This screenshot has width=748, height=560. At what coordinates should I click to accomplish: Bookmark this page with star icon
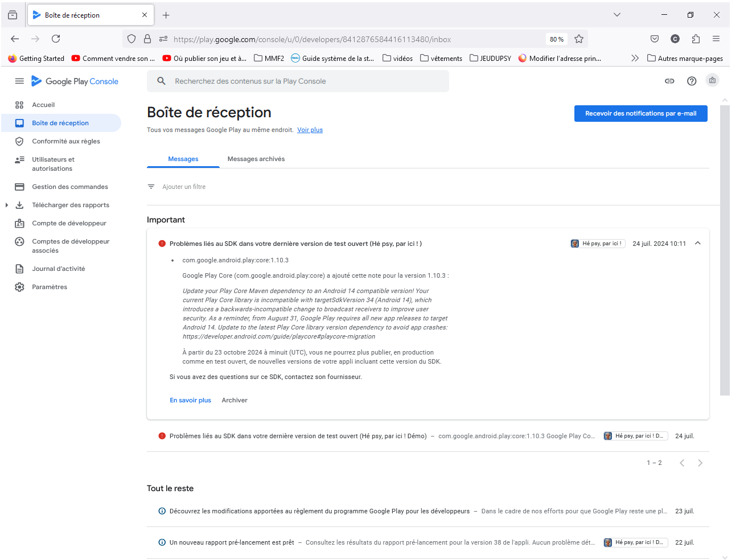(x=579, y=39)
